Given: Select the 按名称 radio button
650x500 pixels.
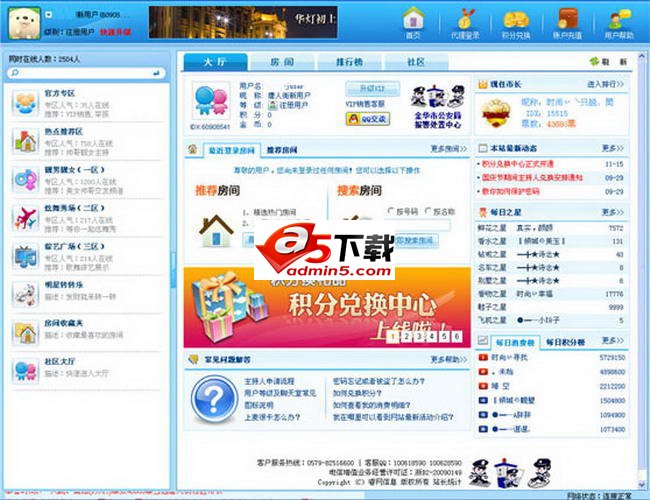Looking at the screenshot, I should point(428,211).
